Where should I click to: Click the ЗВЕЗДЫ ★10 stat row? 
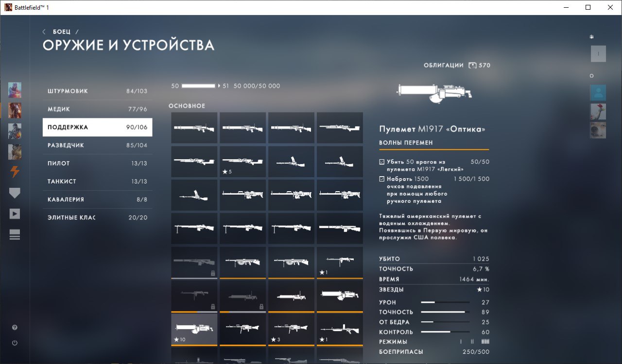coord(434,290)
